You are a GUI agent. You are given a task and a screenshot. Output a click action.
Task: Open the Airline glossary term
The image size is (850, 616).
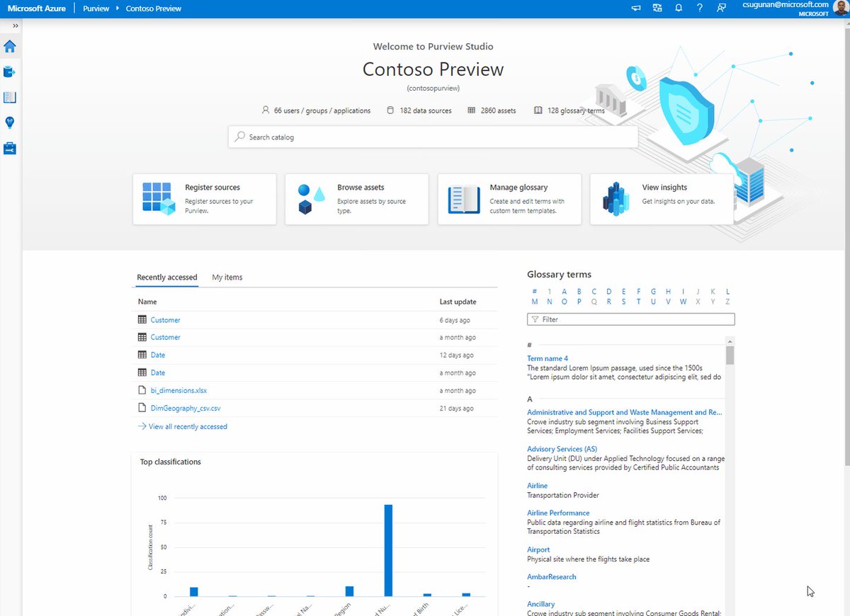538,486
